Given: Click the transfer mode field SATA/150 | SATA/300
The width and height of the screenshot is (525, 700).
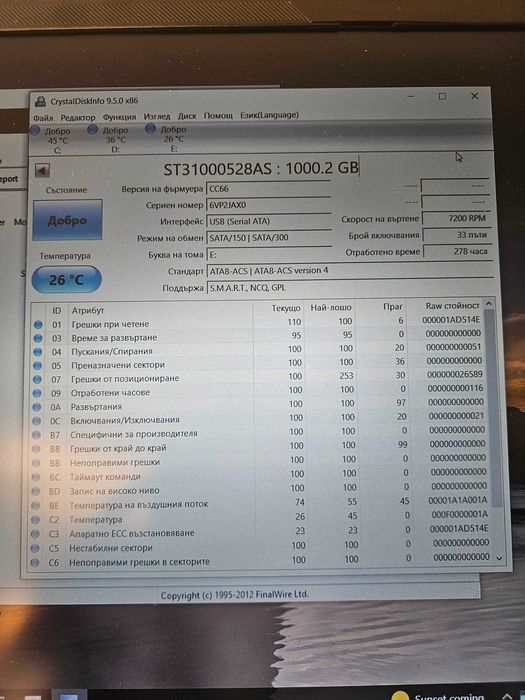Looking at the screenshot, I should pos(269,238).
